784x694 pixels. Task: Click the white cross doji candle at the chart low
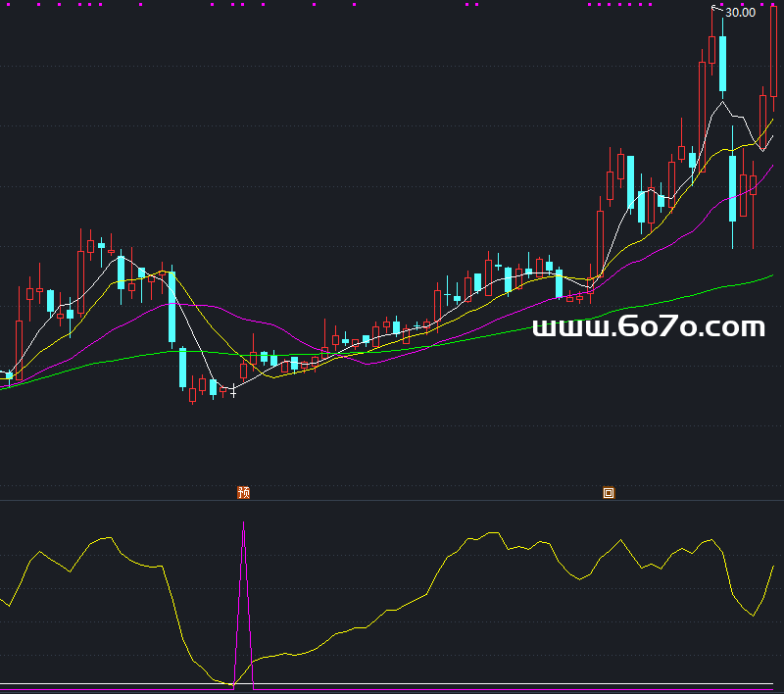pyautogui.click(x=233, y=391)
